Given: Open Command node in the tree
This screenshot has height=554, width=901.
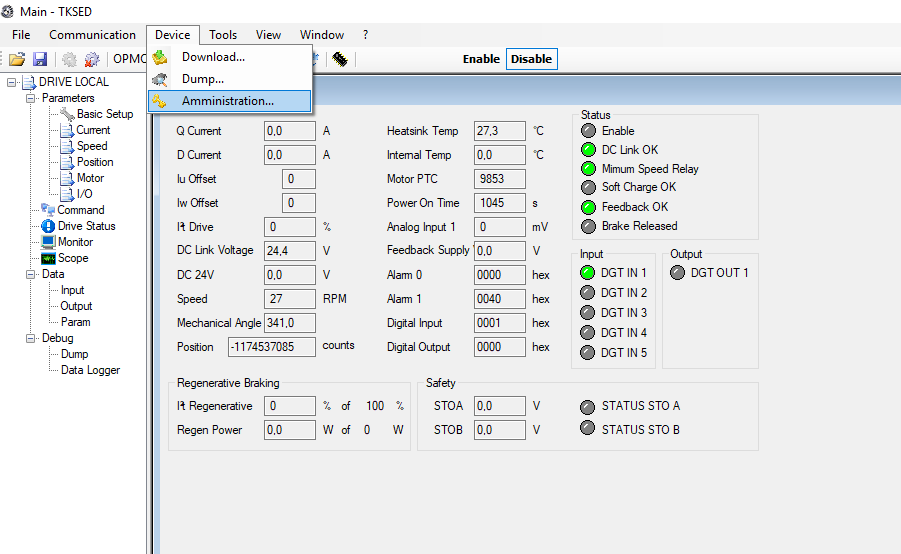Looking at the screenshot, I should [x=80, y=210].
